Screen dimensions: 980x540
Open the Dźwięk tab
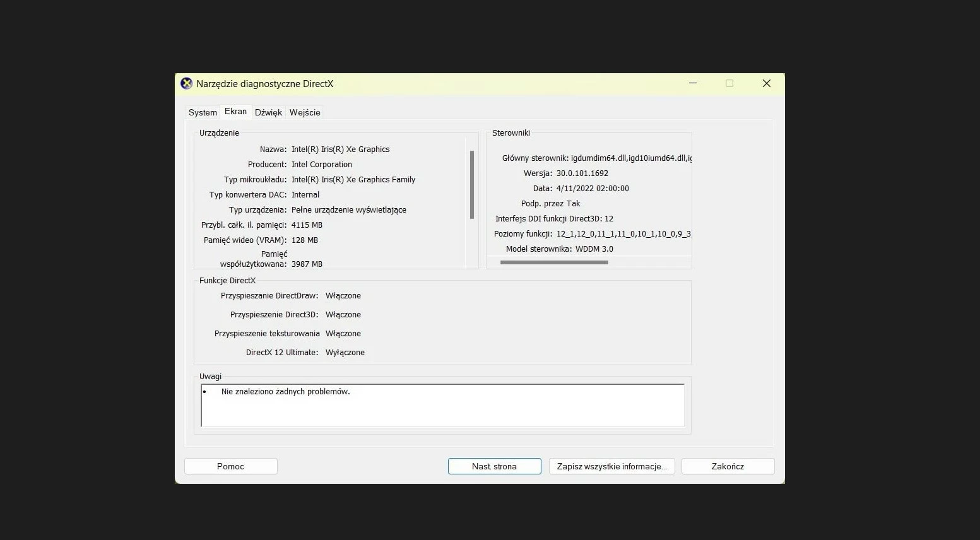click(x=268, y=112)
